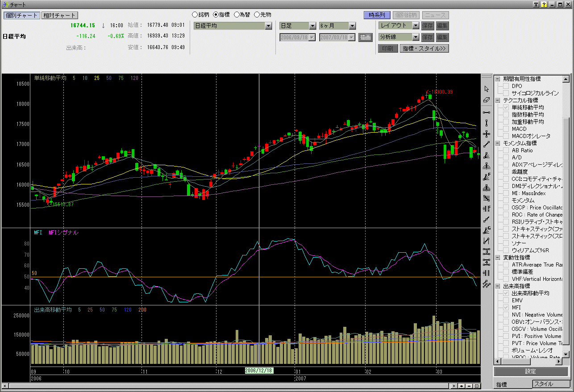Switch to 相対チャート view
Viewport: 574px width, 392px height.
click(x=59, y=16)
